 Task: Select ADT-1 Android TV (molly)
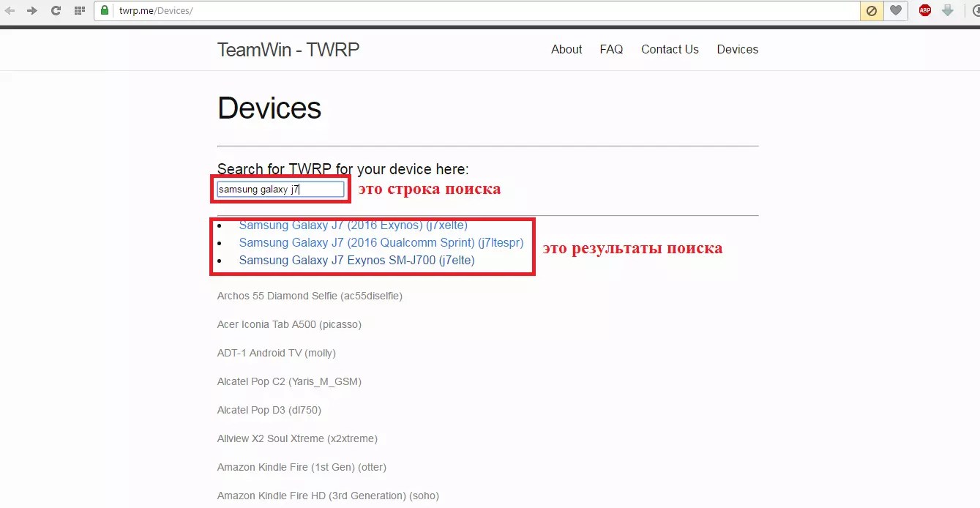(x=277, y=353)
